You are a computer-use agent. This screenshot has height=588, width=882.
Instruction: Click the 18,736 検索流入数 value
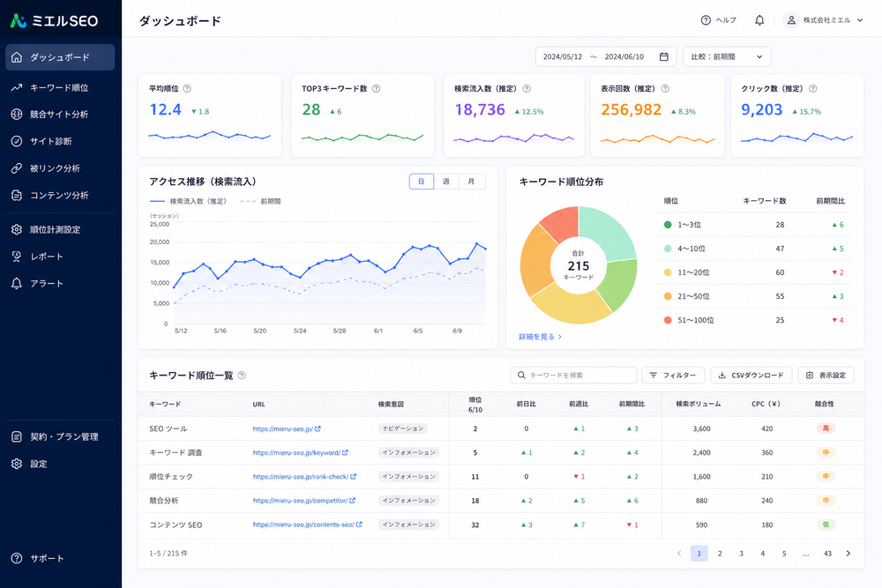click(480, 109)
